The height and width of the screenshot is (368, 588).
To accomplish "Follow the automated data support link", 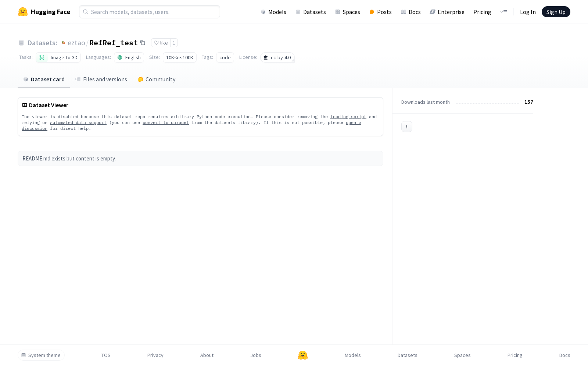I will tap(78, 123).
